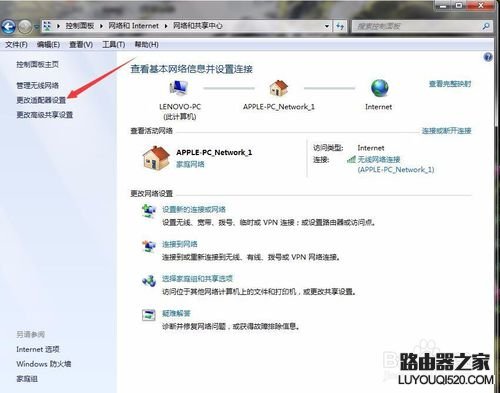Click the Forward navigation arrow button
500x393 pixels.
(25, 27)
